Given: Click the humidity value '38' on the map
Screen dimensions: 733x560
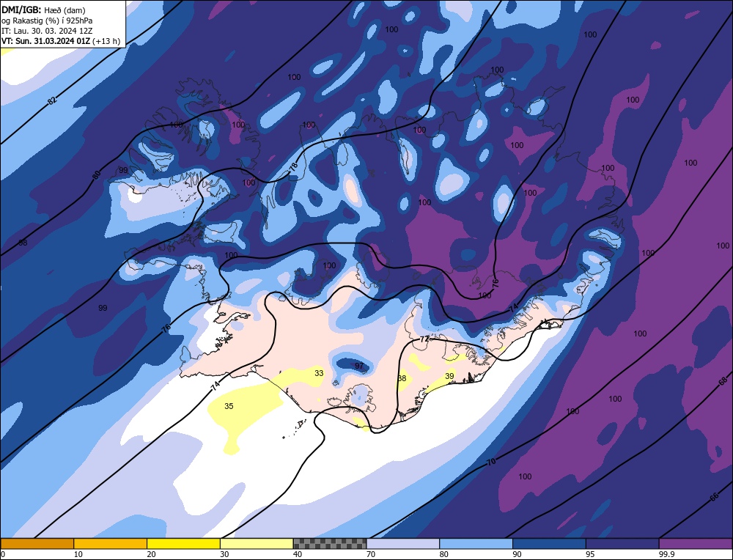Looking at the screenshot, I should 402,378.
